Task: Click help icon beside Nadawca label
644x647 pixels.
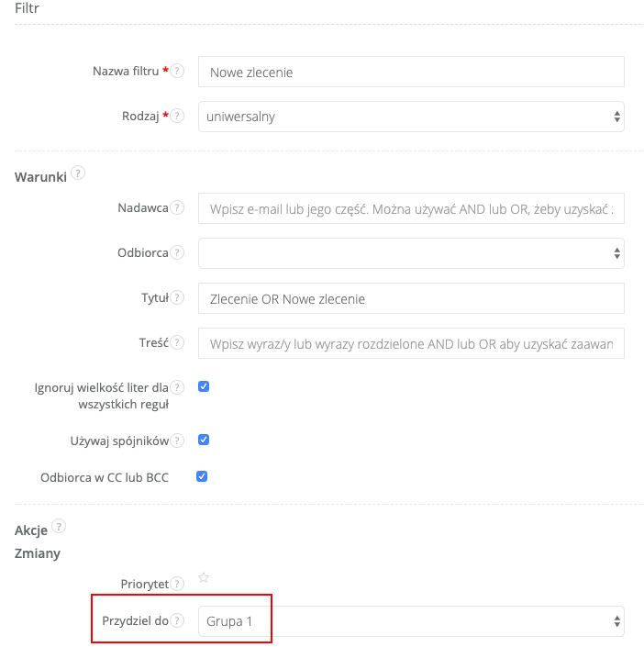Action: click(178, 208)
